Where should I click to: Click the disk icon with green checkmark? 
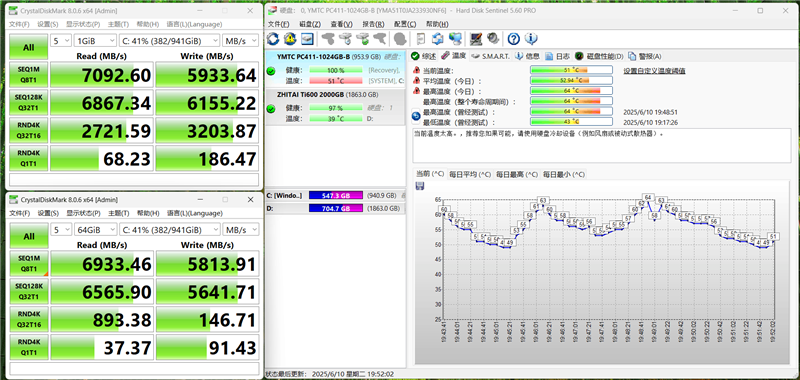[x=362, y=38]
